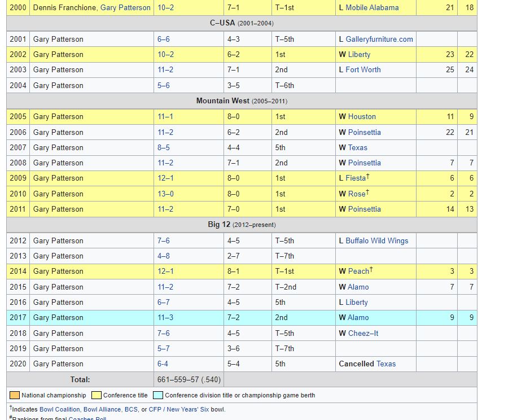Open the Bowl Coalition footnote link
This screenshot has height=420, width=517.
(x=60, y=409)
